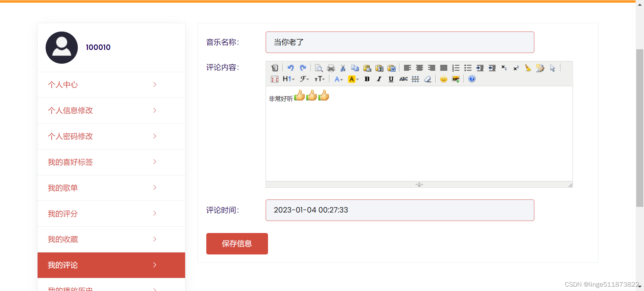The width and height of the screenshot is (644, 291).
Task: Click the user avatar image
Action: pos(62,48)
